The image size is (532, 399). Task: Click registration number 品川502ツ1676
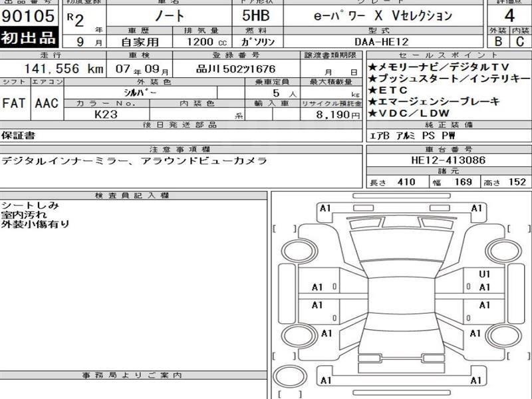[x=236, y=69]
